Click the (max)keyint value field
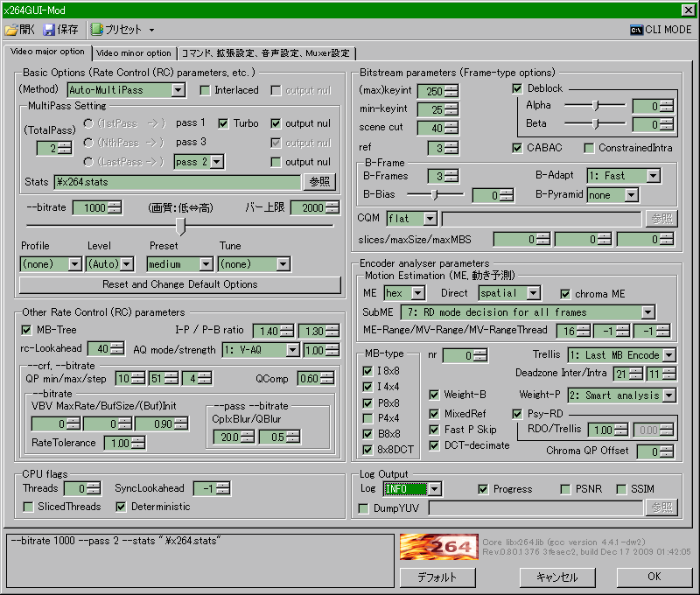The width and height of the screenshot is (700, 595). click(x=431, y=92)
